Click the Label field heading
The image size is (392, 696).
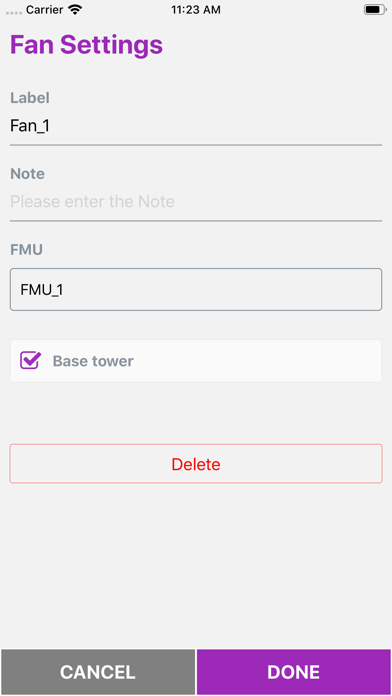(x=30, y=98)
